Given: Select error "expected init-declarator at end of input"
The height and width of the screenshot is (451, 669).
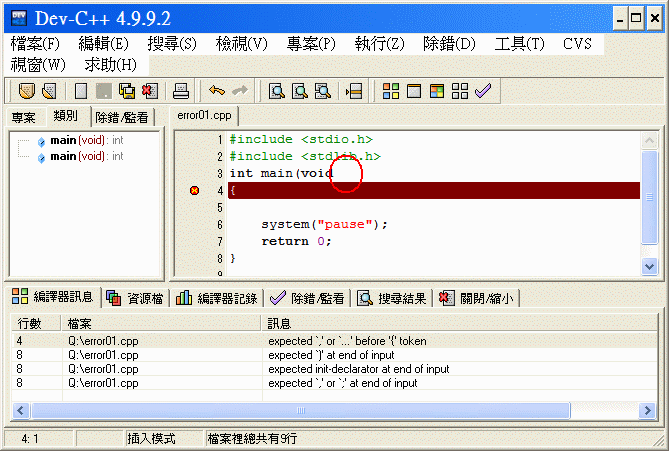Looking at the screenshot, I should pyautogui.click(x=334, y=369).
